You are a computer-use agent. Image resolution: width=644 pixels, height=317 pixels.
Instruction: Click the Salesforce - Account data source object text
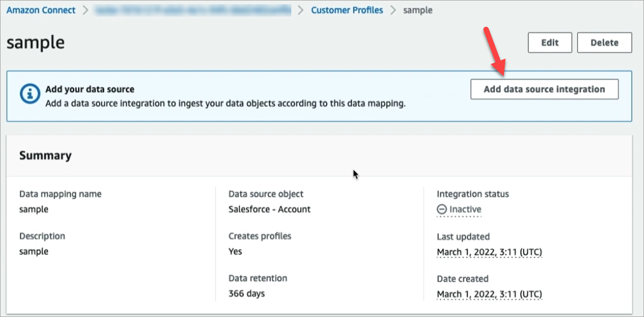click(x=269, y=209)
